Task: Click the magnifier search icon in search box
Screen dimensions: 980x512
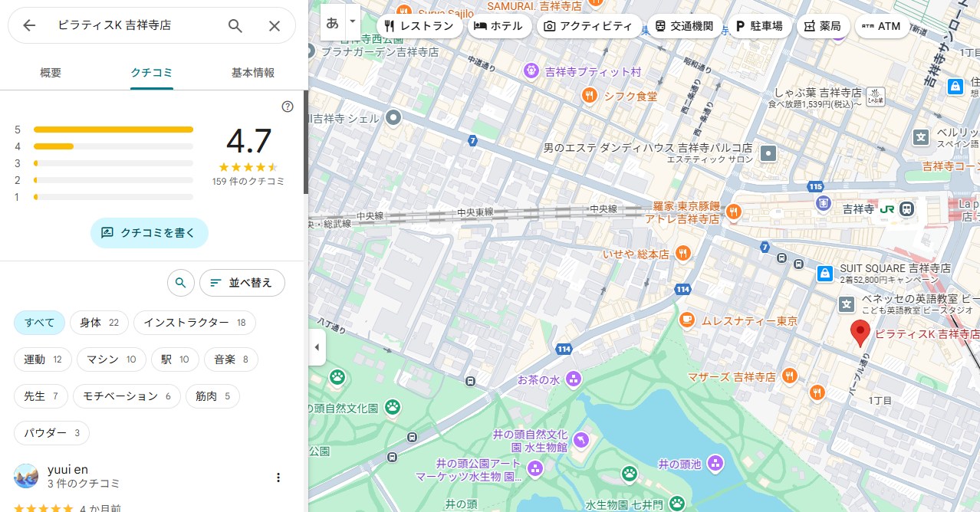Action: (235, 25)
